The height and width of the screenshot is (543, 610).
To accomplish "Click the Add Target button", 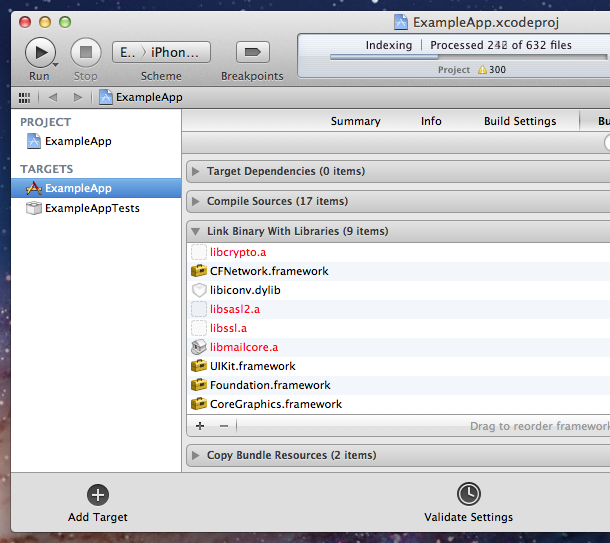I will click(x=98, y=503).
